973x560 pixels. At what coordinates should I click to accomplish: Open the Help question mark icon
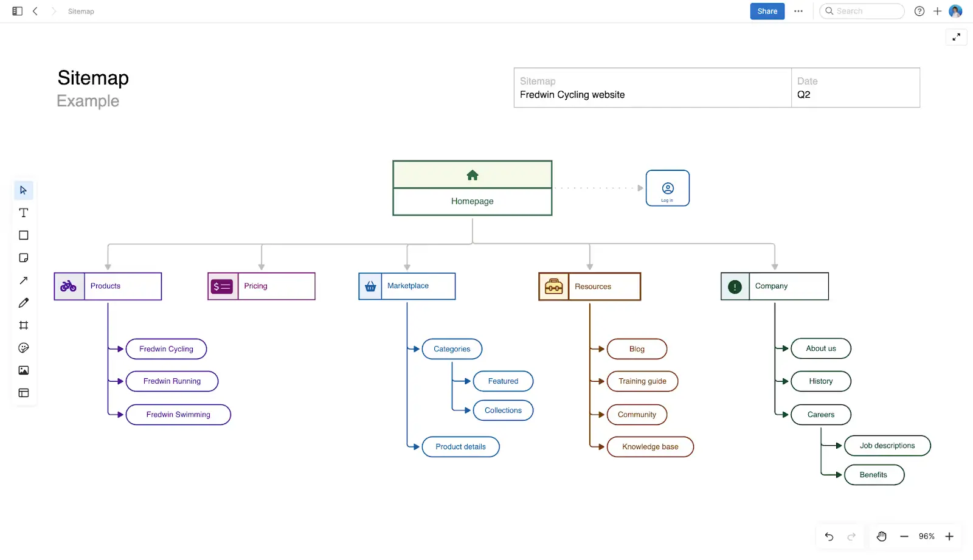[x=919, y=11]
